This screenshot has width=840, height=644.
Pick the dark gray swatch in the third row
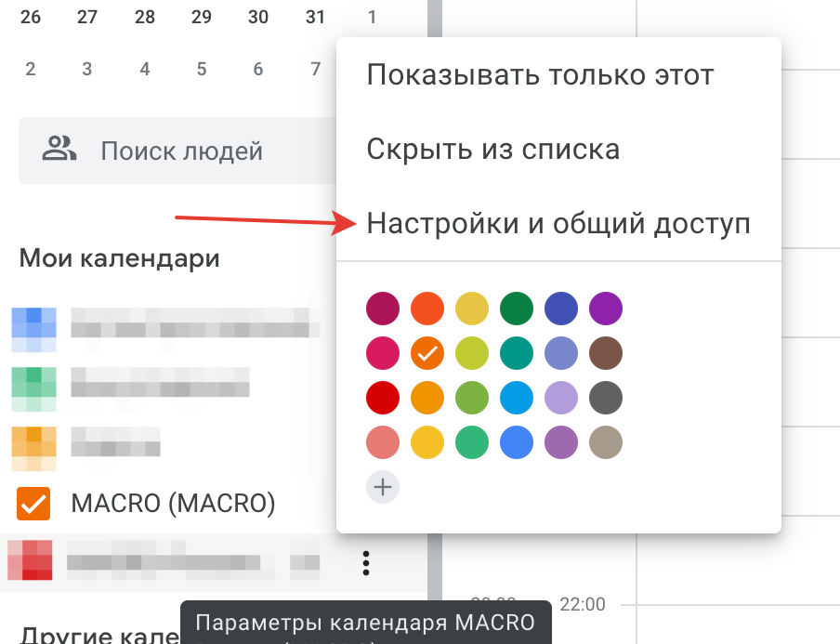coord(606,399)
